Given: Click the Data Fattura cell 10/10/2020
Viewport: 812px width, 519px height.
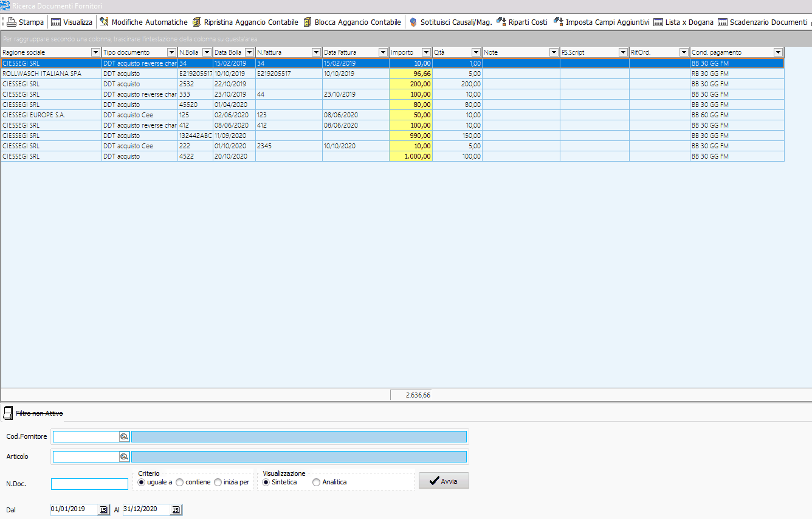Looking at the screenshot, I should tap(356, 146).
